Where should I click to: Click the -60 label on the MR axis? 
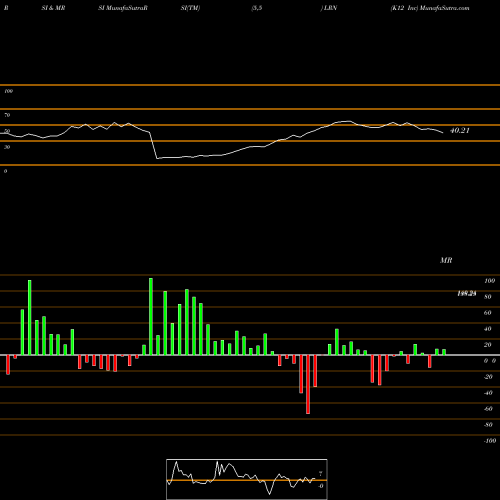(488, 409)
